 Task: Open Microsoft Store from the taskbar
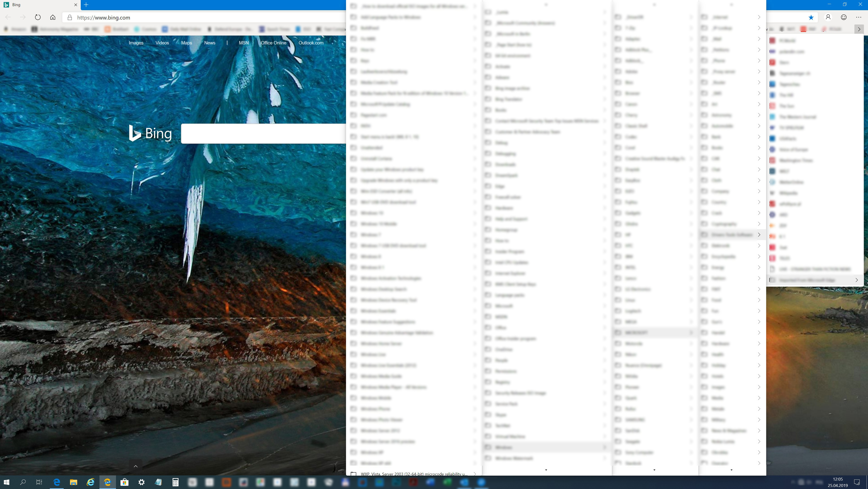124,482
